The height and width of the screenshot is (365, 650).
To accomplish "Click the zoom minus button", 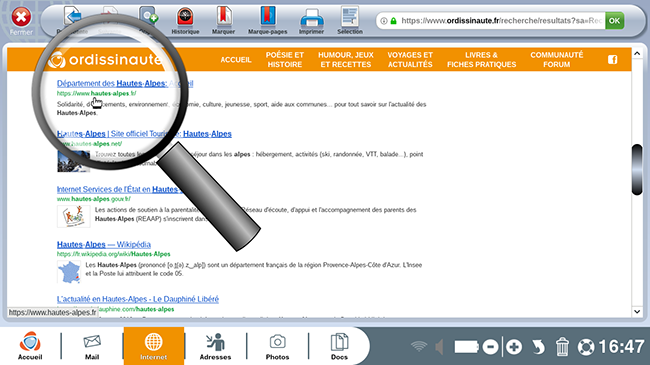I will [490, 347].
